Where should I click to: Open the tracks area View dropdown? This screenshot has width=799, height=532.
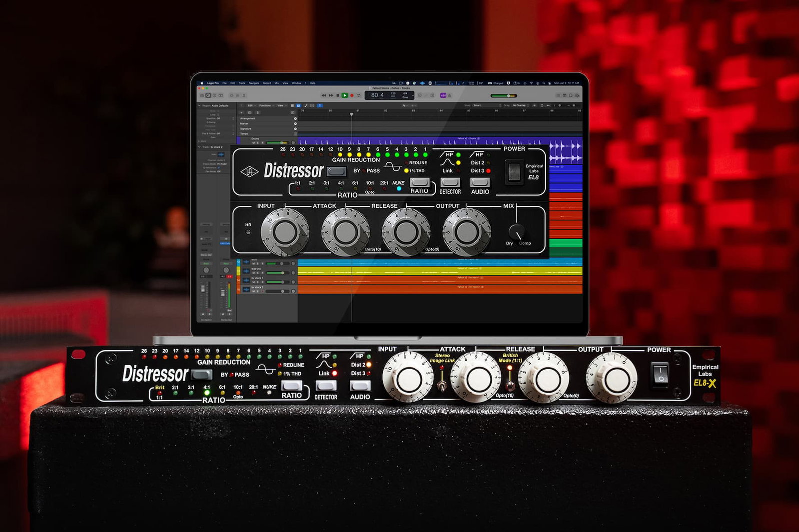point(282,105)
